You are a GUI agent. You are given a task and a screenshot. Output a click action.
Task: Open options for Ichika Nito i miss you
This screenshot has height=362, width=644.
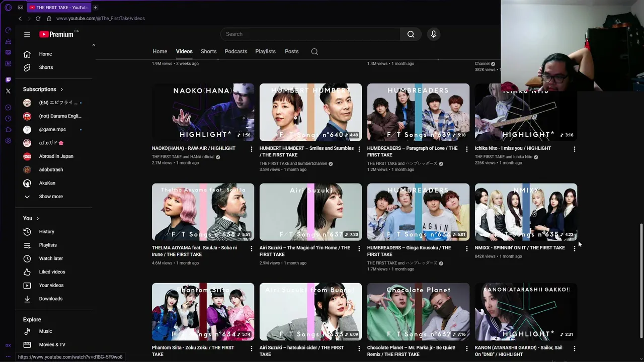[575, 149]
